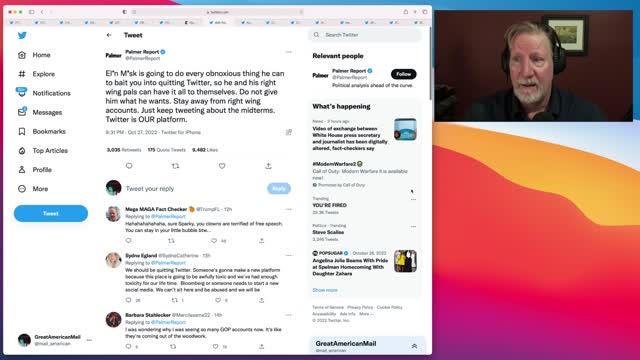Follow Palmer Report in Relevant people
The width and height of the screenshot is (640, 360).
point(404,74)
